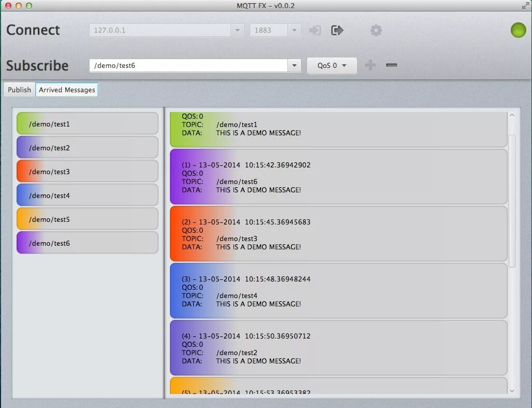The width and height of the screenshot is (532, 408).
Task: Click the green message card for /demo/test1
Action: pyautogui.click(x=338, y=129)
